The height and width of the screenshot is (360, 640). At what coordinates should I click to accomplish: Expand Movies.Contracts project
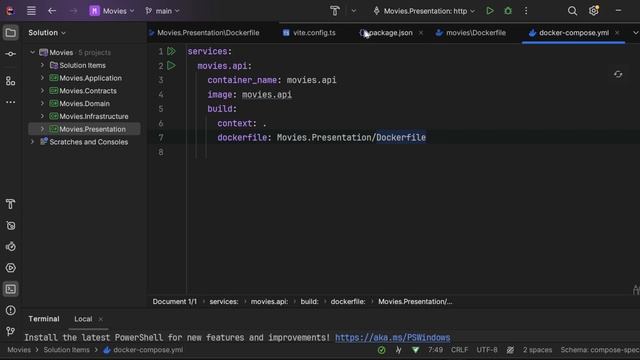click(42, 91)
